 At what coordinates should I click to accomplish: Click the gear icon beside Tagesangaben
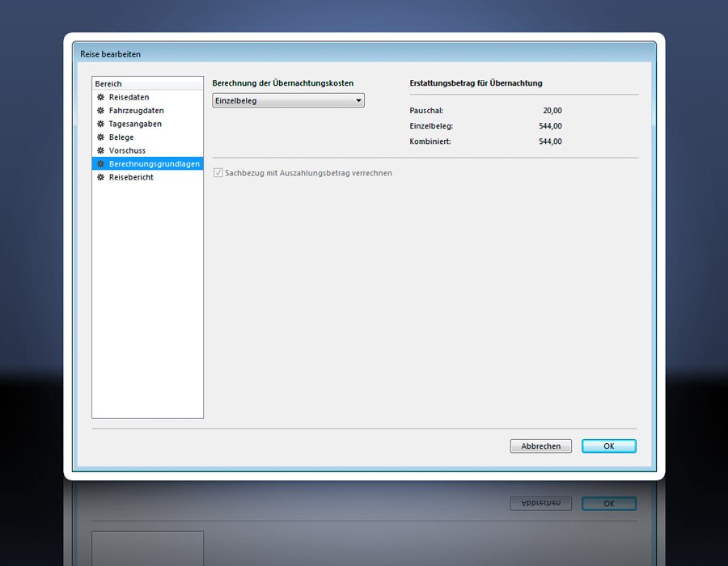100,124
